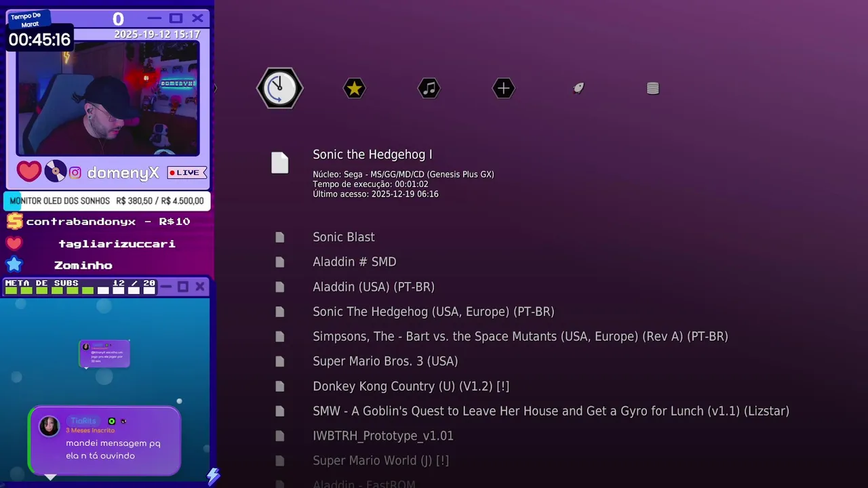This screenshot has height=488, width=868.
Task: Click the Núcleo Sega Genesis Plus GX line
Action: pos(403,174)
